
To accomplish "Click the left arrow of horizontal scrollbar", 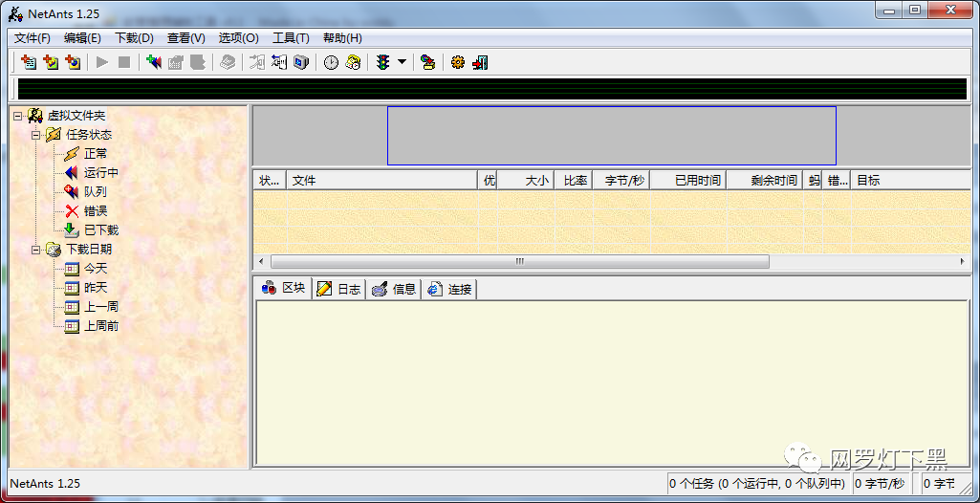I will tap(261, 261).
